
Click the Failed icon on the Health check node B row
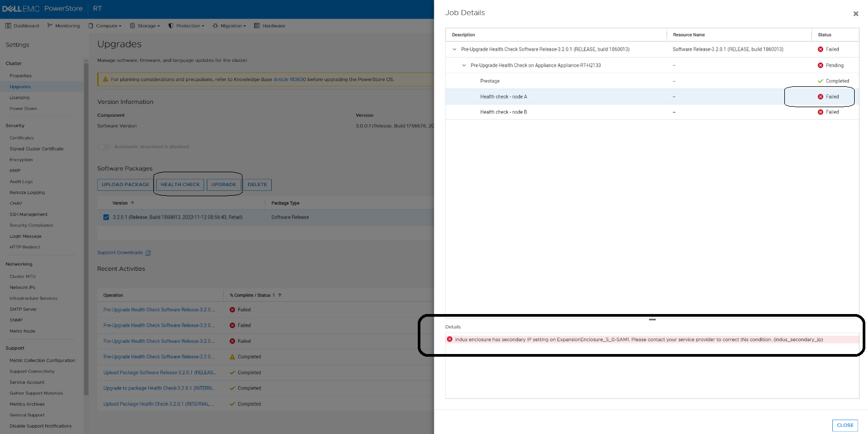pos(821,112)
